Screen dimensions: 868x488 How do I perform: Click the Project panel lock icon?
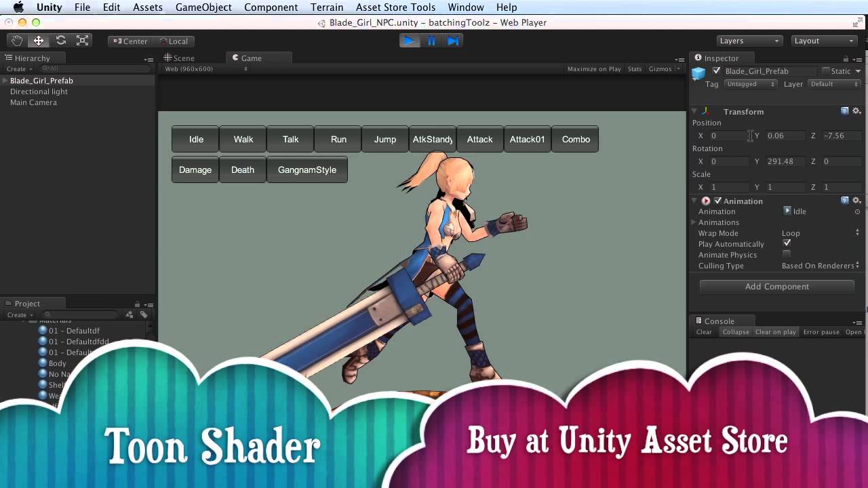click(137, 304)
